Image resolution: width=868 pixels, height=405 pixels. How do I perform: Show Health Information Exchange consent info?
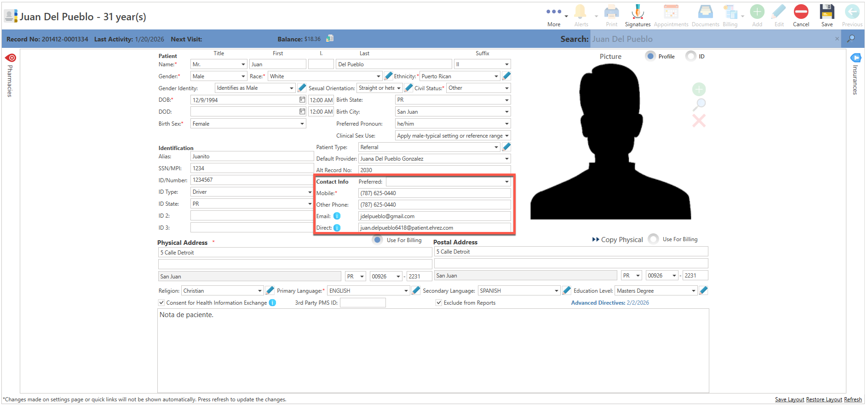point(272,302)
